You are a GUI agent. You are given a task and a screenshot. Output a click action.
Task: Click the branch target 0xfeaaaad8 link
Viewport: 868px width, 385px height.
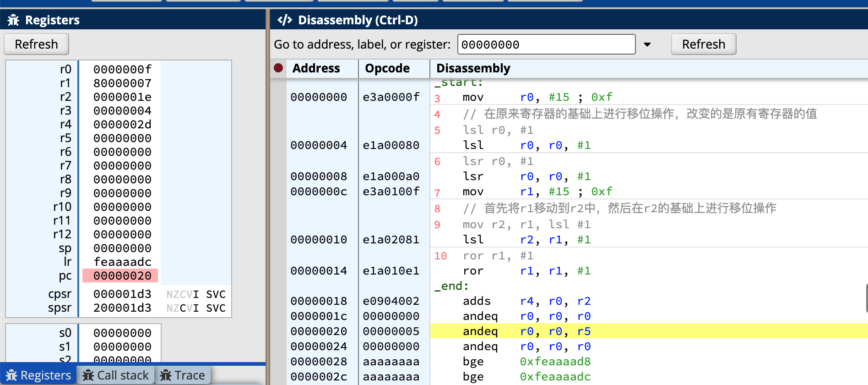click(555, 362)
